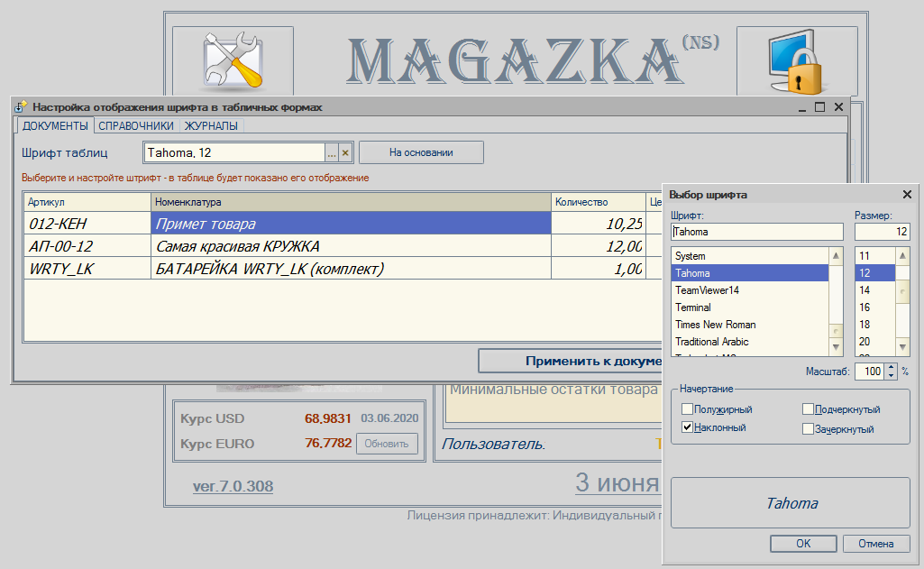The image size is (924, 569).
Task: Choose font size 16
Action: coord(875,307)
